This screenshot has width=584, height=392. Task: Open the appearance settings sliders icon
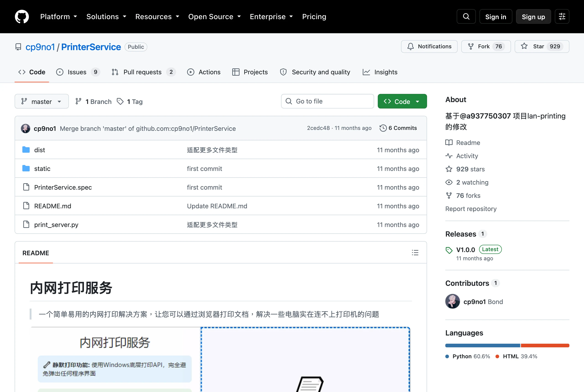pos(562,16)
